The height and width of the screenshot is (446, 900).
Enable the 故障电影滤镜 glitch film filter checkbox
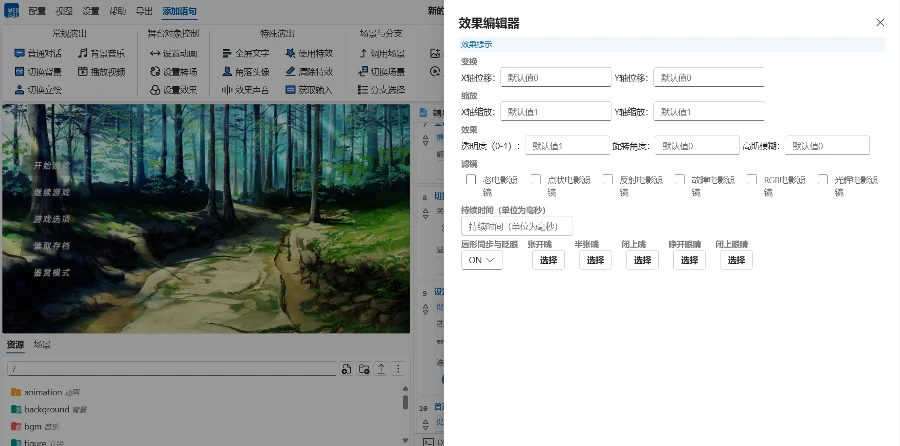click(x=680, y=180)
